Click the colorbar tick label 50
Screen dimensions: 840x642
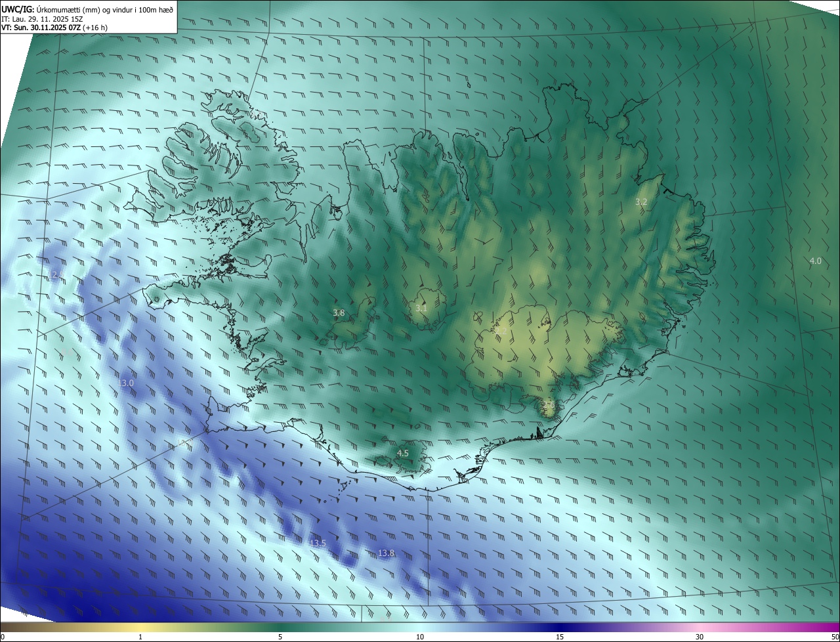point(835,637)
